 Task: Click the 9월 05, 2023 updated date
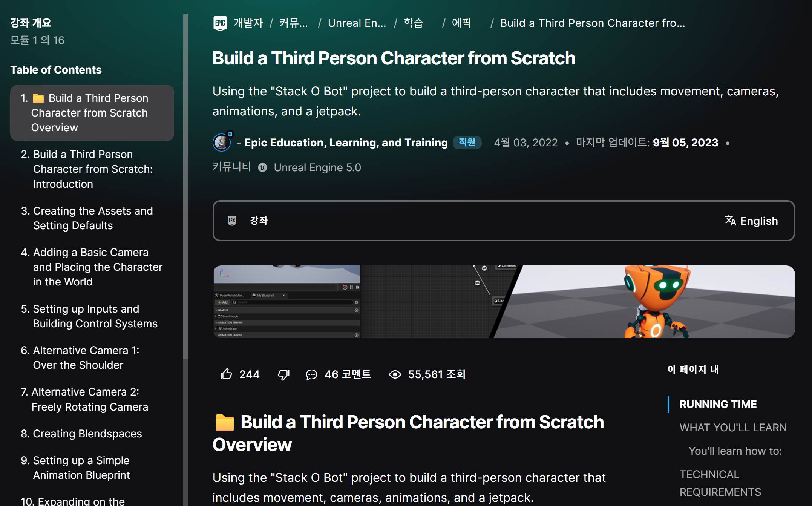(685, 143)
